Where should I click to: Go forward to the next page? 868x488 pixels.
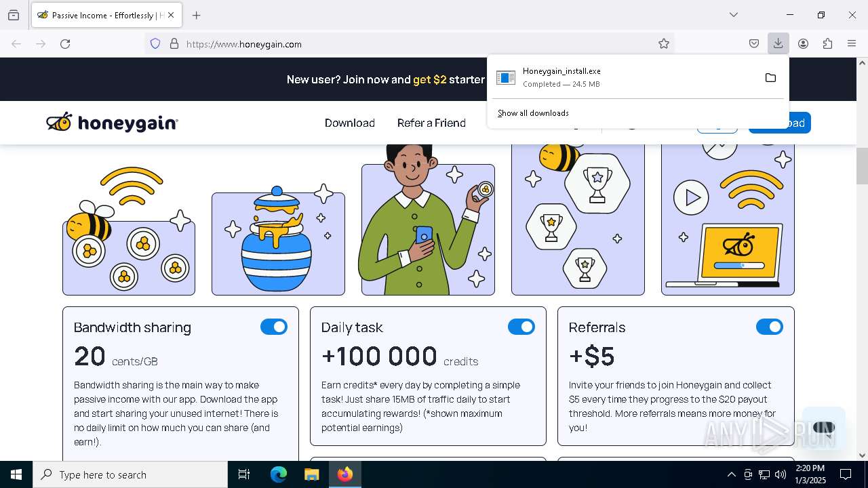pos(41,44)
